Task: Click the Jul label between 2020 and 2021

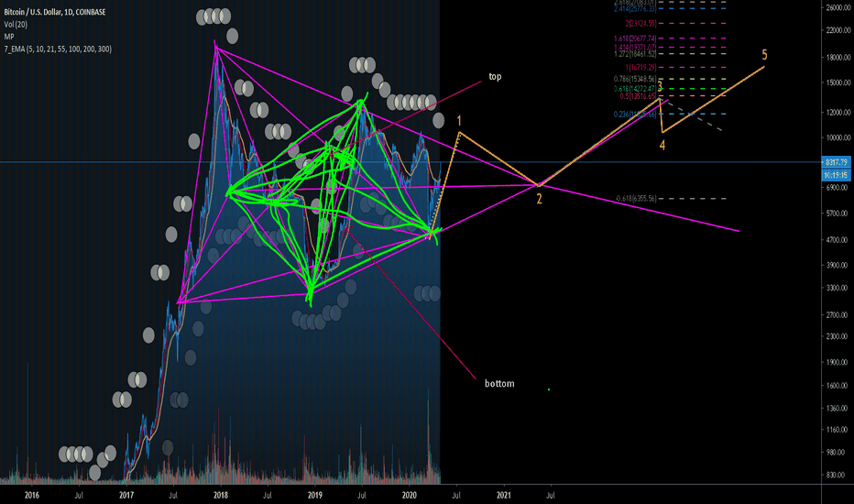Action: (x=456, y=495)
